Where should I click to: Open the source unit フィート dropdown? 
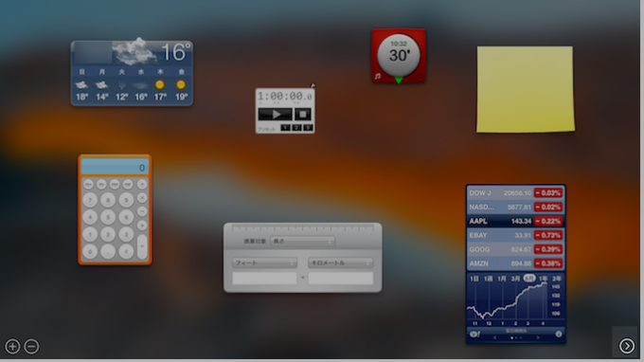pos(264,262)
